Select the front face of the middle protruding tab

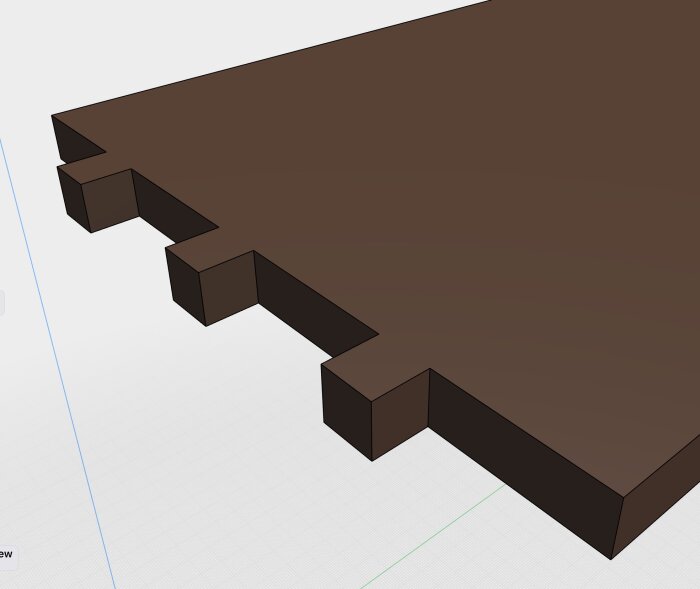[186, 286]
